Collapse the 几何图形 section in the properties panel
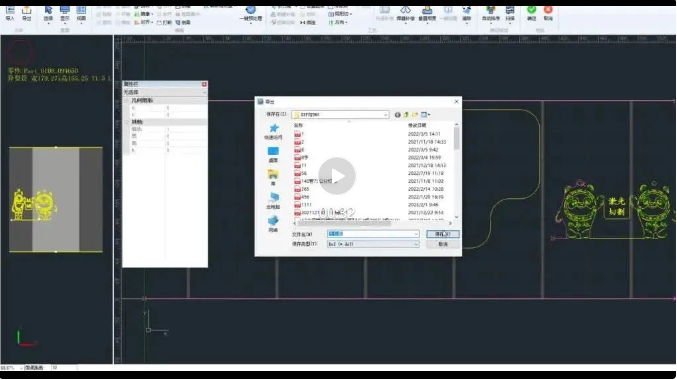This screenshot has height=380, width=677. (127, 100)
